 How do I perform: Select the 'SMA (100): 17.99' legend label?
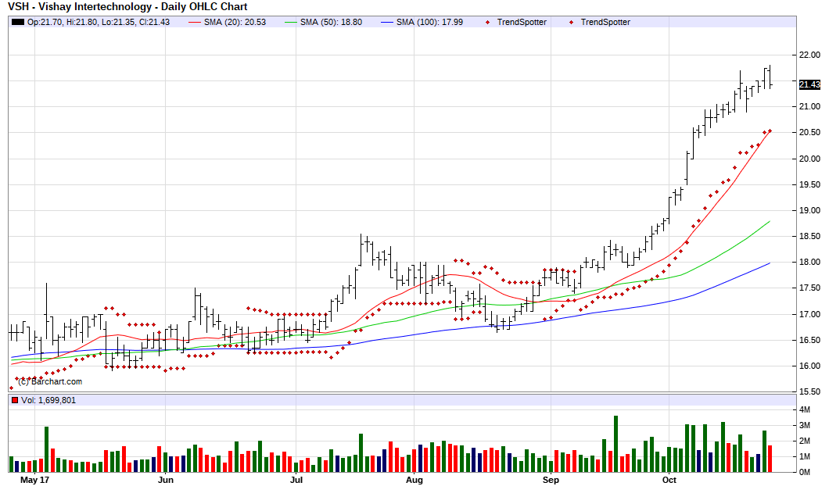(x=429, y=22)
